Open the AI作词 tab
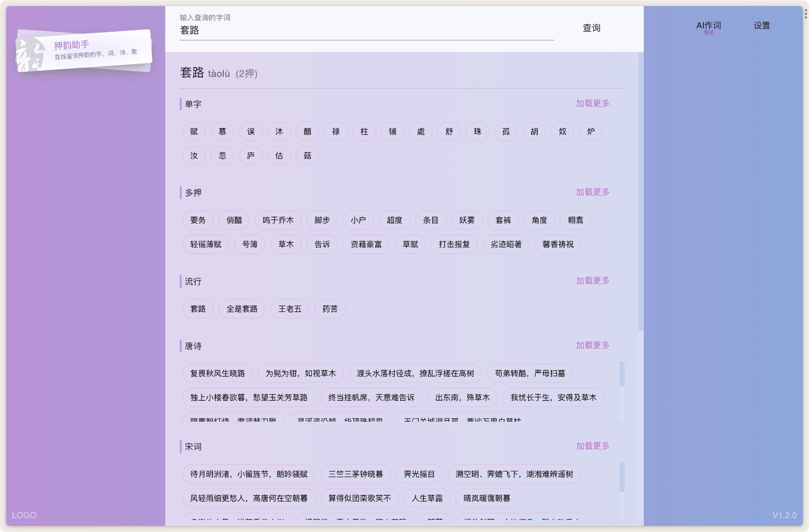 [708, 26]
